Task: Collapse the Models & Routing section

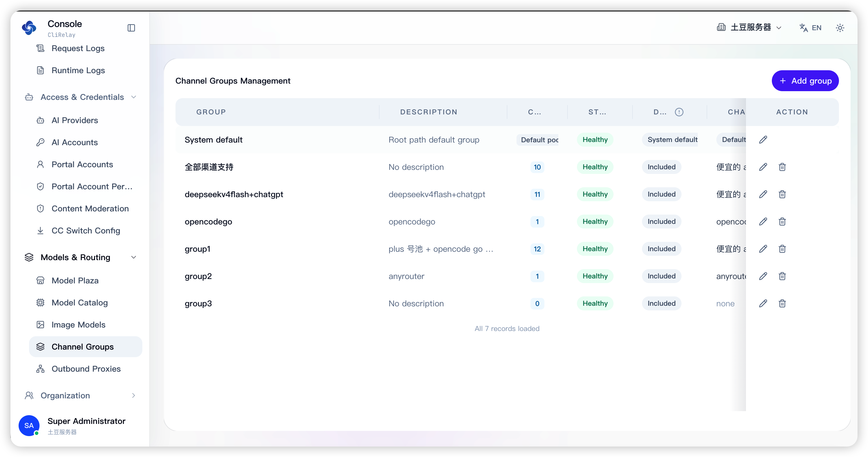Action: [x=81, y=258]
